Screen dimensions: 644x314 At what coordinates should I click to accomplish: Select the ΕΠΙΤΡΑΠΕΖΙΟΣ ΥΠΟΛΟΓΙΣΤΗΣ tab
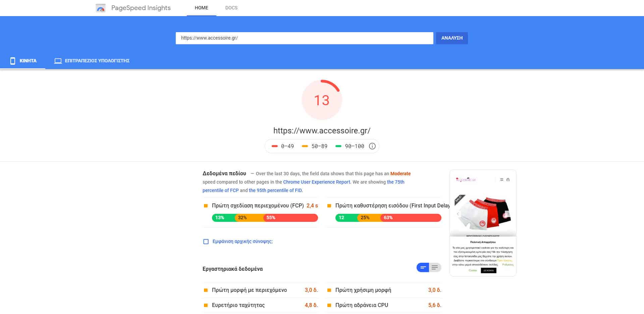[x=92, y=61]
